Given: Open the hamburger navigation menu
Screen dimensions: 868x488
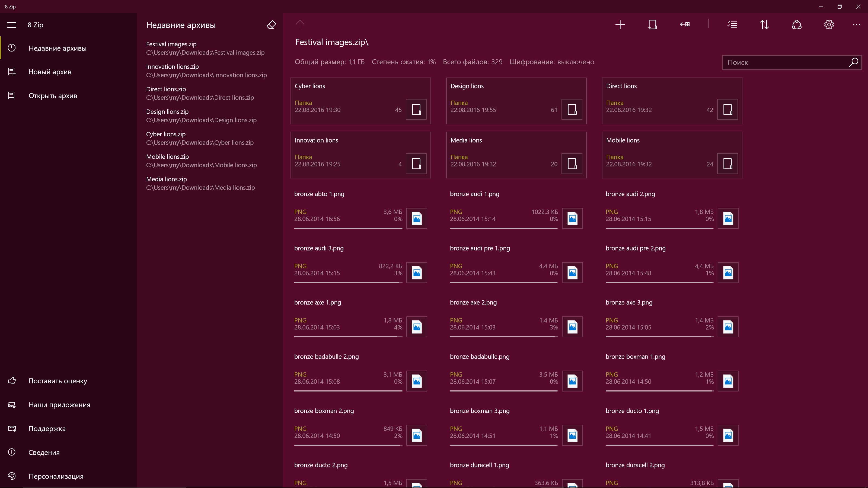Looking at the screenshot, I should (11, 25).
